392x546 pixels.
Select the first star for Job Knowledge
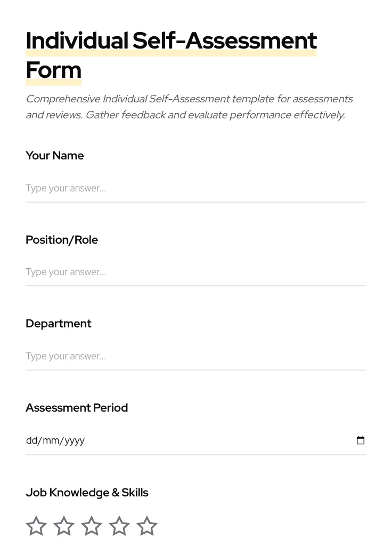pos(36,526)
